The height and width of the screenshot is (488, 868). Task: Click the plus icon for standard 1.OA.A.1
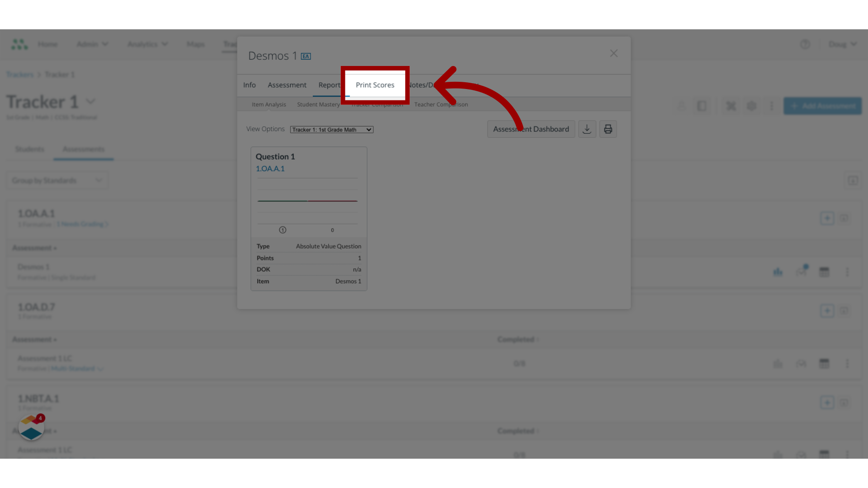[x=827, y=218]
